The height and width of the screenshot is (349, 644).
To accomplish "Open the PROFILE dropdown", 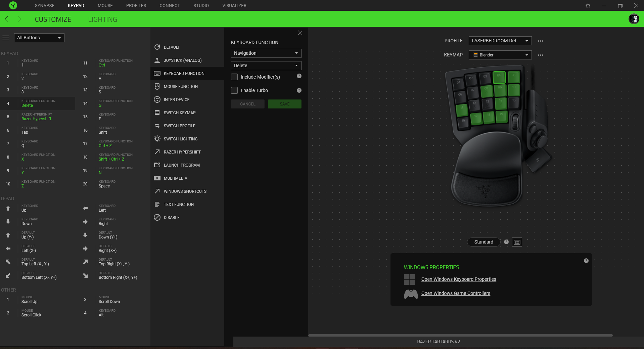I will click(x=500, y=41).
